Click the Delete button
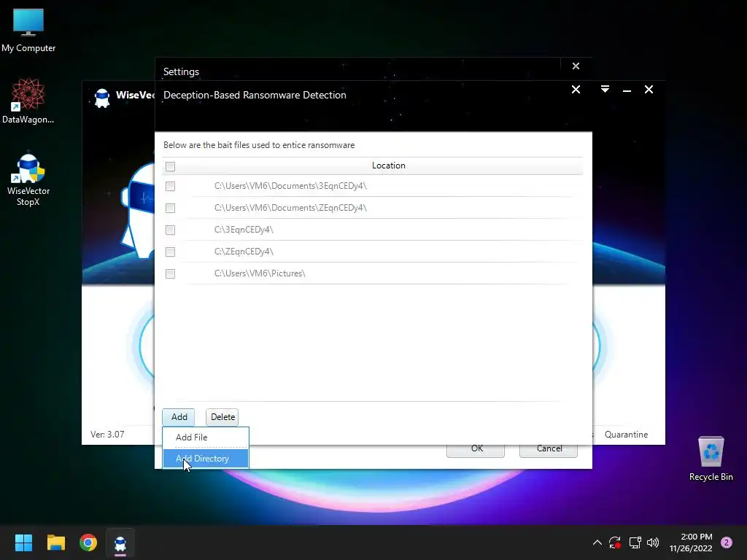 222,416
